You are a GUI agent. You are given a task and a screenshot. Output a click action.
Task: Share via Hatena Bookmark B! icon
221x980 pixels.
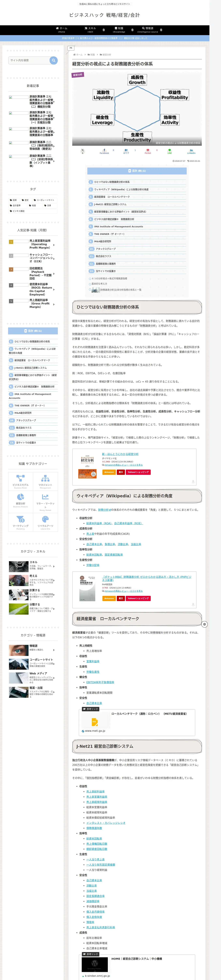126,151
